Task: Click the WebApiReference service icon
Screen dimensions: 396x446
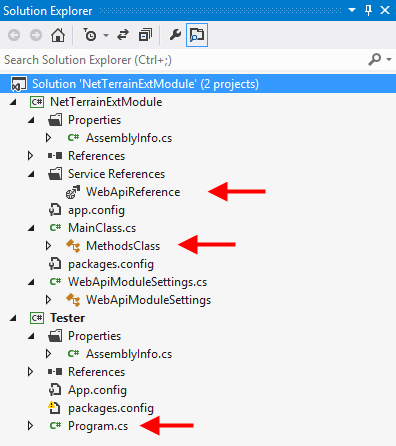Action: tap(73, 192)
